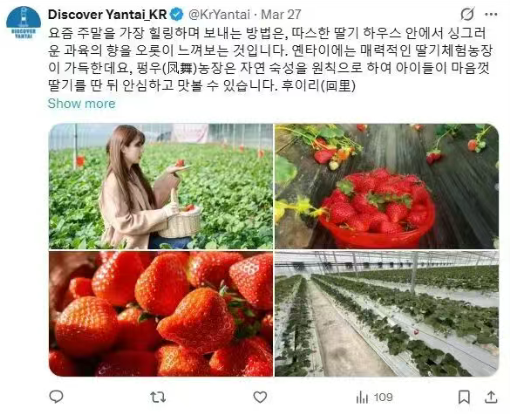Open Discover Yantai profile avatar
The height and width of the screenshot is (414, 510).
23,23
